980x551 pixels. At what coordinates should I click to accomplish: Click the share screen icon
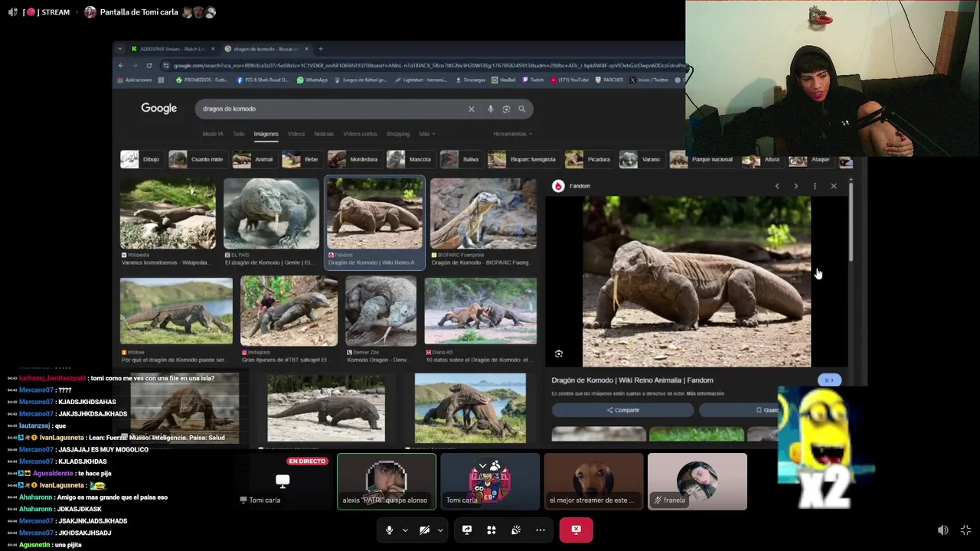467,530
